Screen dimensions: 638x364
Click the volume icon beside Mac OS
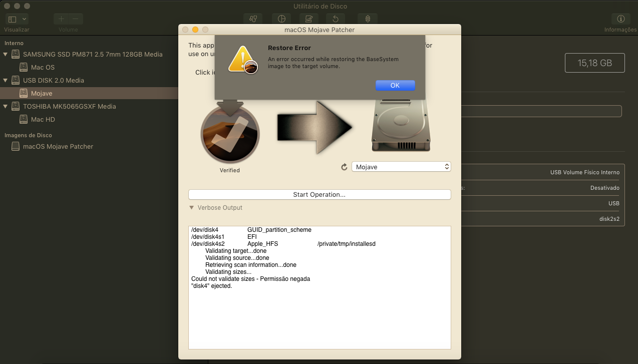(x=24, y=67)
